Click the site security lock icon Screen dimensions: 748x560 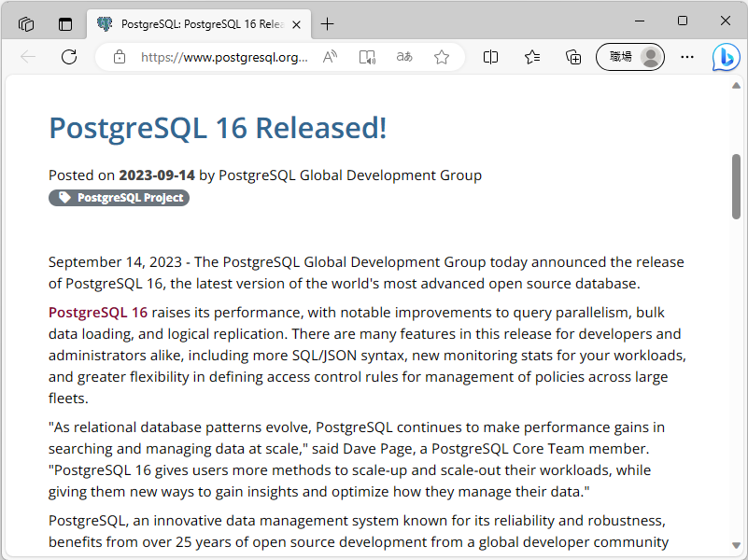[119, 57]
